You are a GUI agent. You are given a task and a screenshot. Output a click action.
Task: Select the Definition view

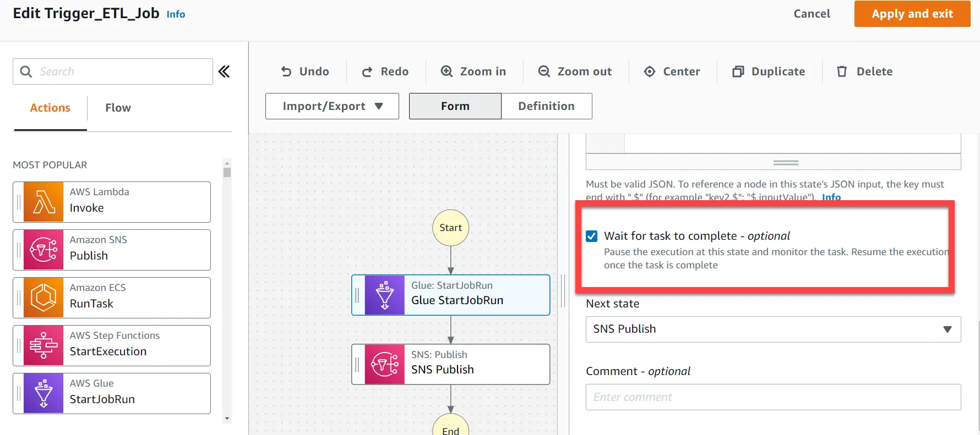pyautogui.click(x=547, y=106)
